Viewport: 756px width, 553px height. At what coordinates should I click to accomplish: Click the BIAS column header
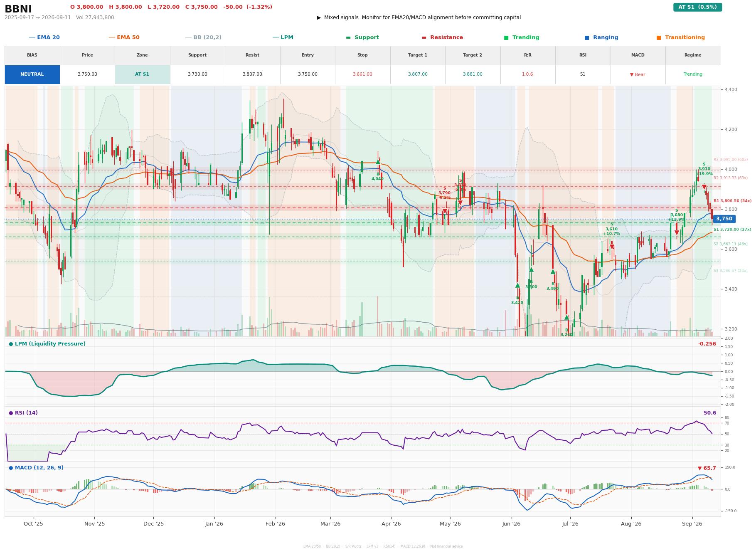[32, 55]
